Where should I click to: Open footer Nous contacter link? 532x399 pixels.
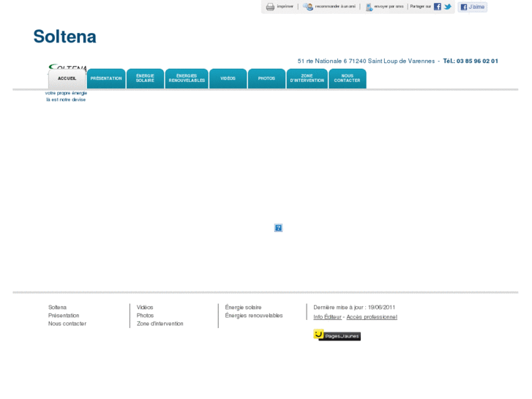pyautogui.click(x=67, y=324)
